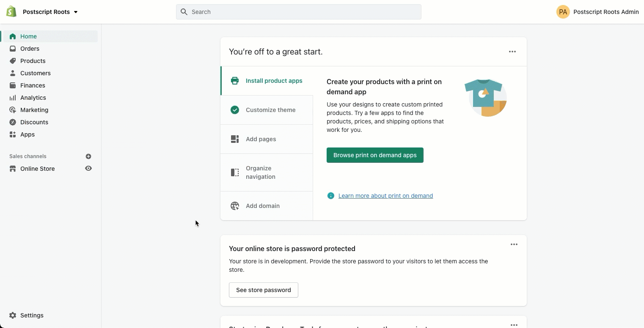644x328 pixels.
Task: Open the Analytics bar chart icon
Action: pos(13,98)
